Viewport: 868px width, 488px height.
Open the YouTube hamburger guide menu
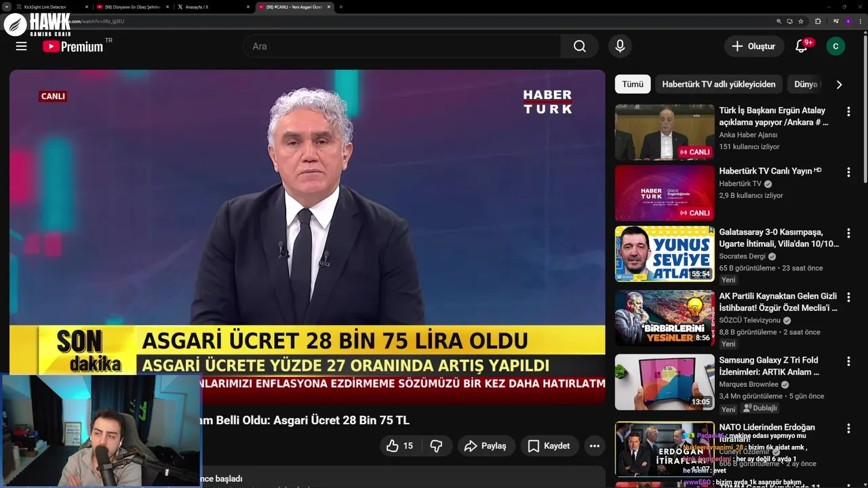tap(21, 46)
